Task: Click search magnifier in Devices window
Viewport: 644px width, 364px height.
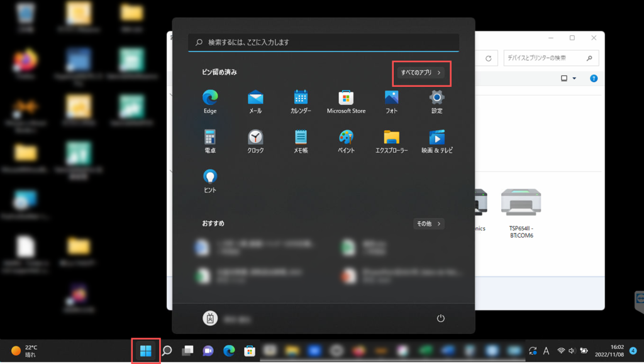Action: [589, 58]
